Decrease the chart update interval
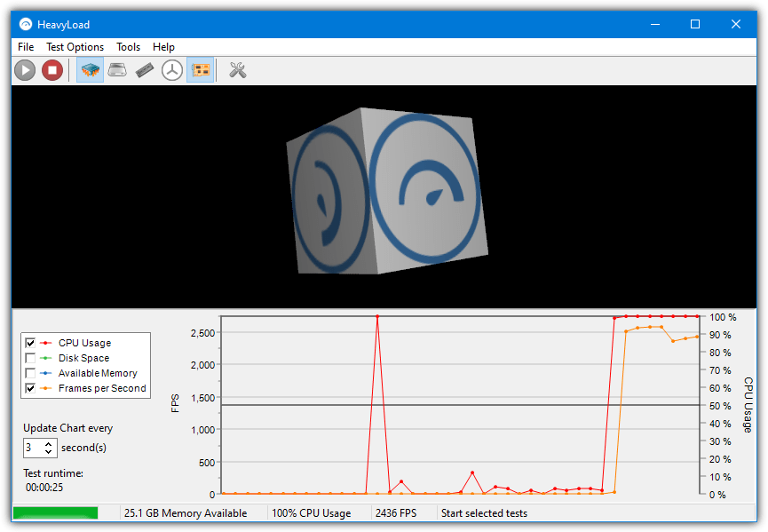The height and width of the screenshot is (532, 768). (49, 452)
